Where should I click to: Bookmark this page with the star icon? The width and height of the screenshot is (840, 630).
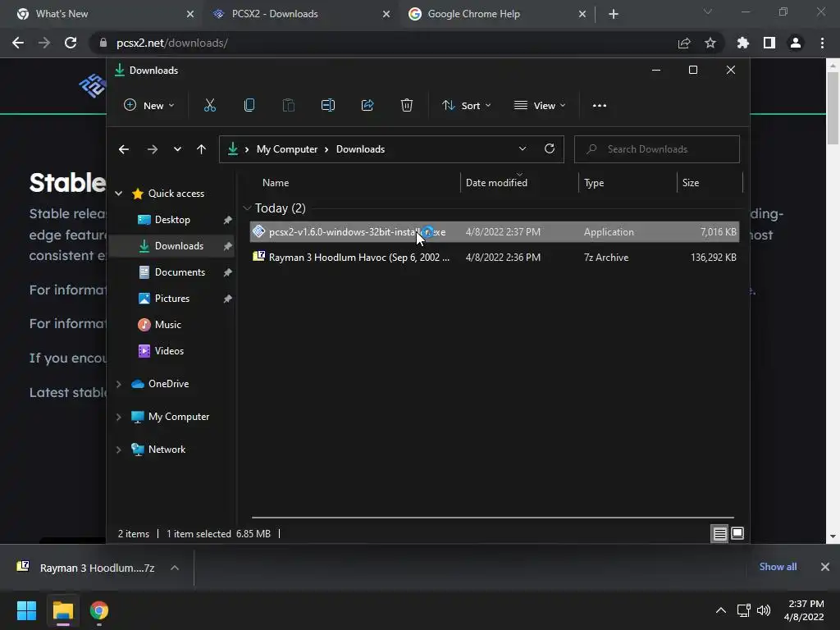710,43
